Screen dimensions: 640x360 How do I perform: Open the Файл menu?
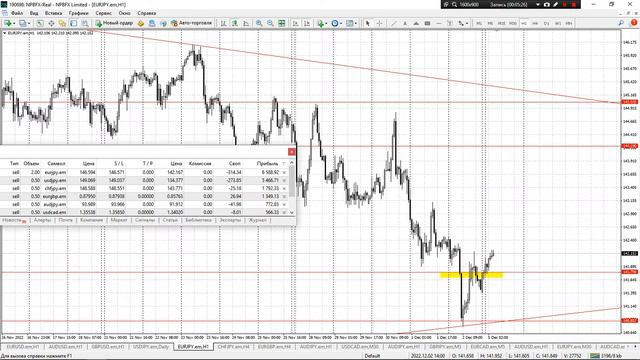point(17,13)
